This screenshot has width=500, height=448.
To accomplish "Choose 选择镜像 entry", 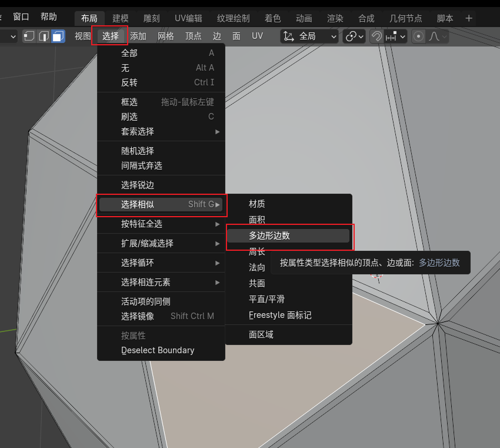I will tap(161, 316).
